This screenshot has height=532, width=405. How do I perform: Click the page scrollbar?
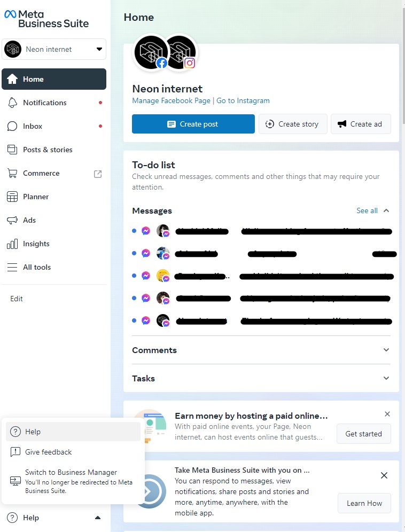[x=403, y=66]
